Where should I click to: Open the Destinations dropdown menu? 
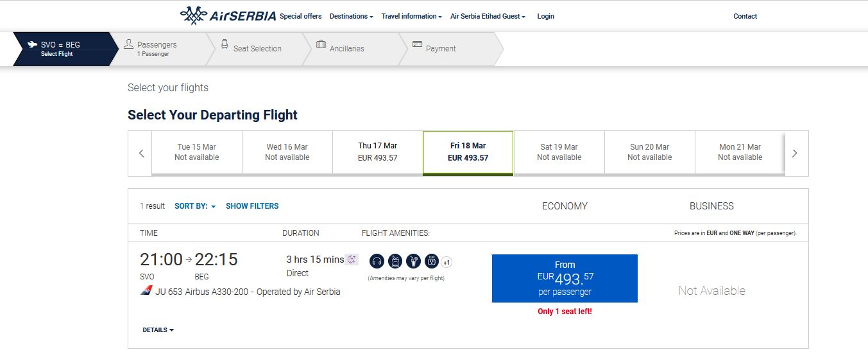(x=351, y=17)
